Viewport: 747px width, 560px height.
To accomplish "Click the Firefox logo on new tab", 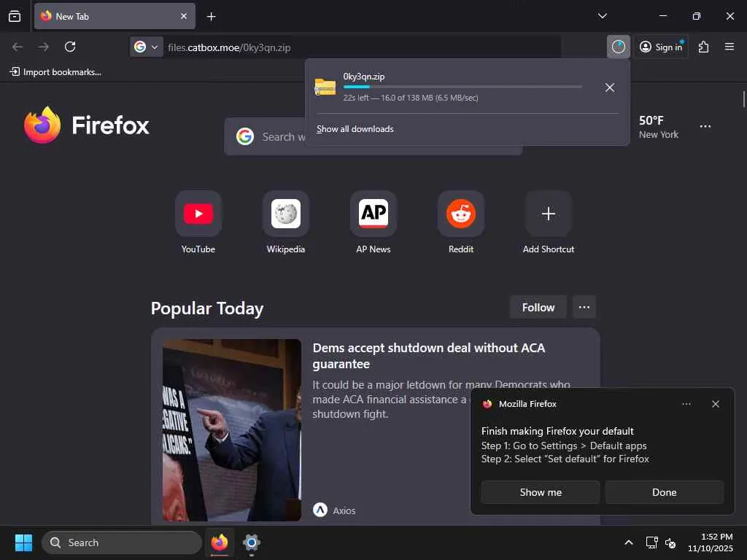I will (86, 125).
